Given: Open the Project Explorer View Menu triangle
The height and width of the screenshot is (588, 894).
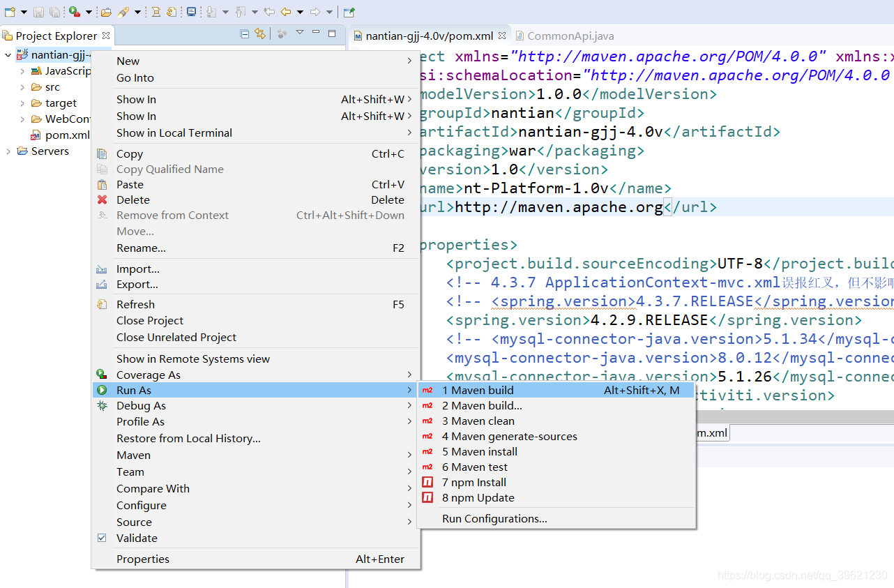Looking at the screenshot, I should (x=300, y=32).
